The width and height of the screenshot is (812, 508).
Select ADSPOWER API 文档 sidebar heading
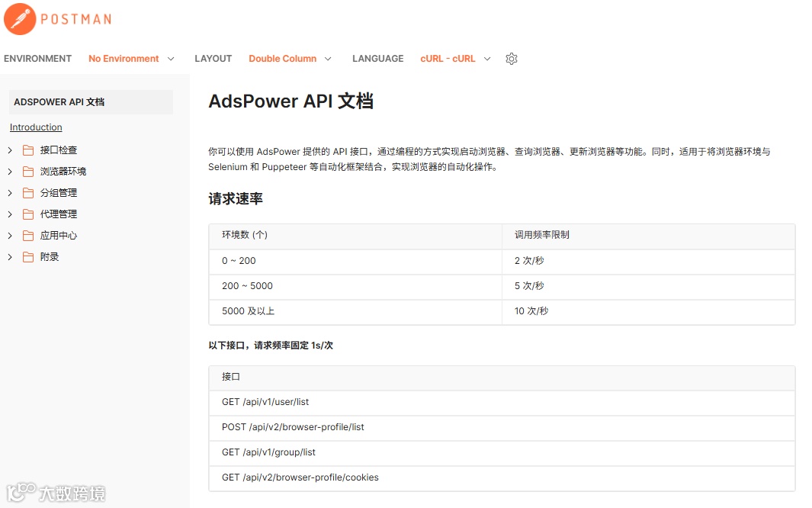pyautogui.click(x=91, y=102)
